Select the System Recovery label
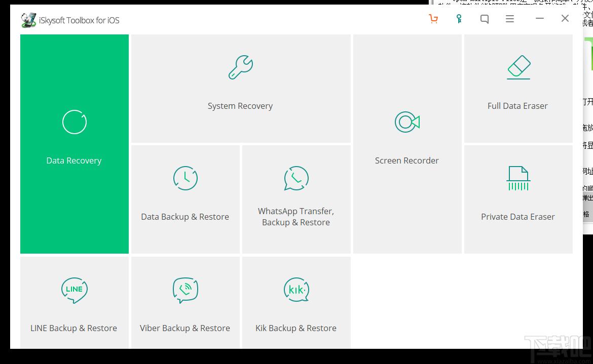 click(240, 106)
